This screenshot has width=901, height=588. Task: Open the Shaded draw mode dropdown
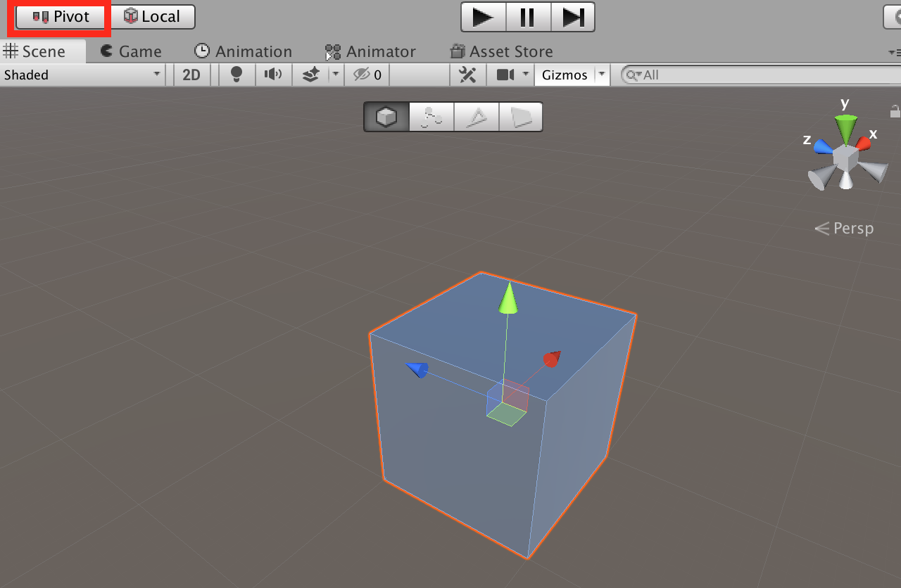click(82, 75)
